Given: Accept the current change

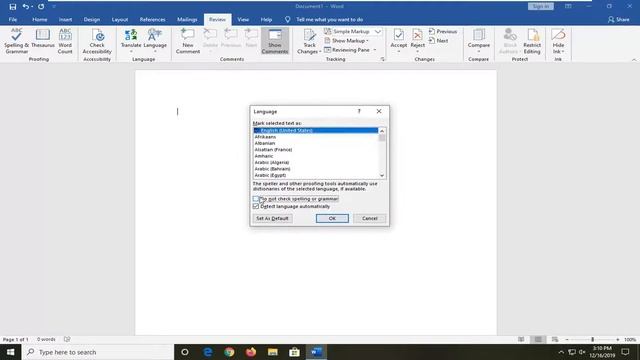Looking at the screenshot, I should click(x=399, y=41).
